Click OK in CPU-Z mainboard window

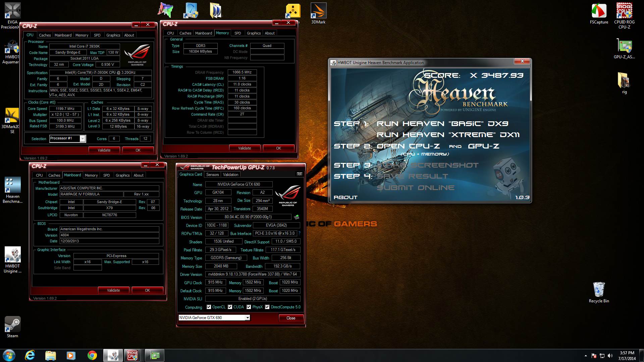click(147, 290)
